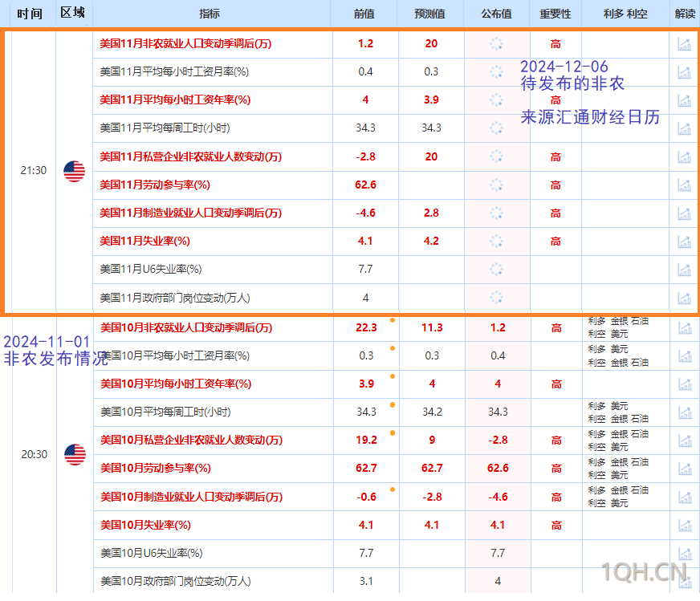Open chart icon for 美国11月平均每小时工资年率
Viewport: 700px width, 601px height.
tap(684, 100)
